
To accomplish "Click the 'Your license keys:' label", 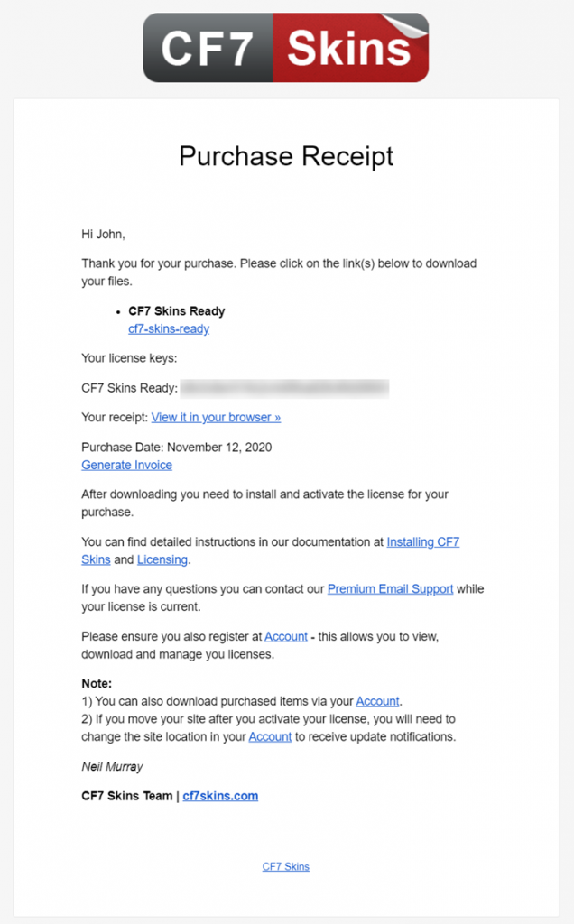I will [129, 358].
